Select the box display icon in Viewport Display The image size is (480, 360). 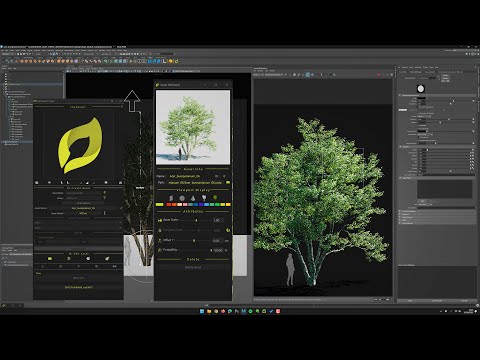click(171, 198)
